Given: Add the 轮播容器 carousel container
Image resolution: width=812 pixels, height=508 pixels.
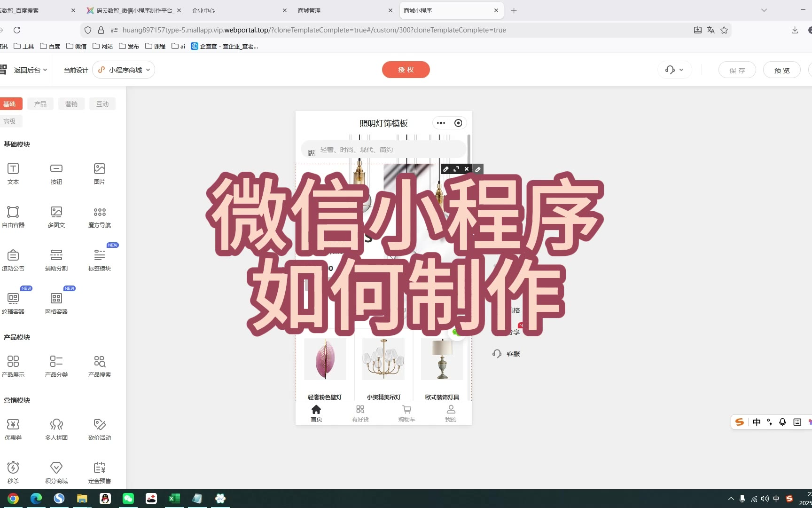Looking at the screenshot, I should [x=13, y=303].
